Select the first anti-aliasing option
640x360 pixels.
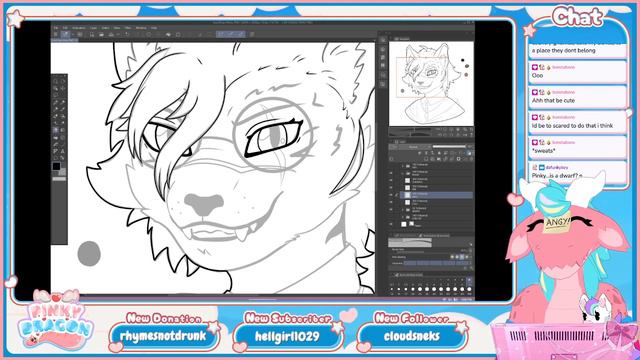pos(452,257)
